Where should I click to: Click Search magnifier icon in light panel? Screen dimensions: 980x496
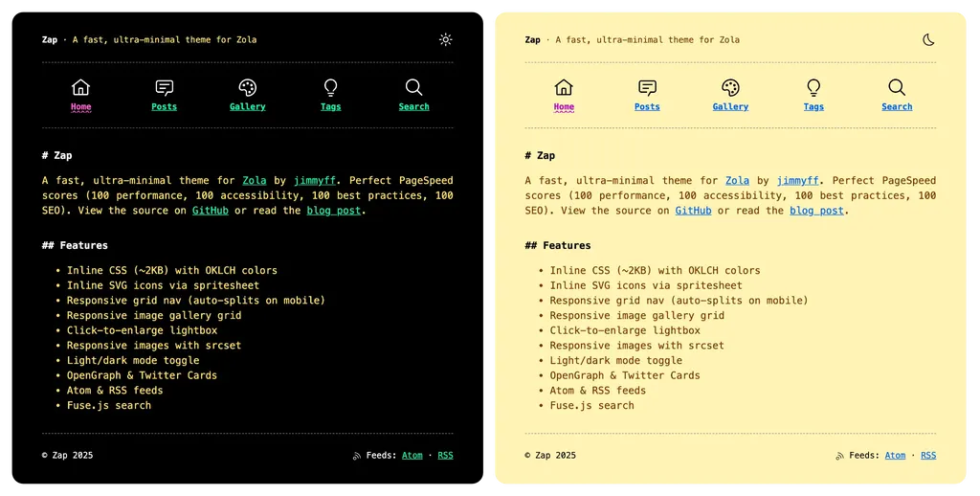(x=897, y=87)
